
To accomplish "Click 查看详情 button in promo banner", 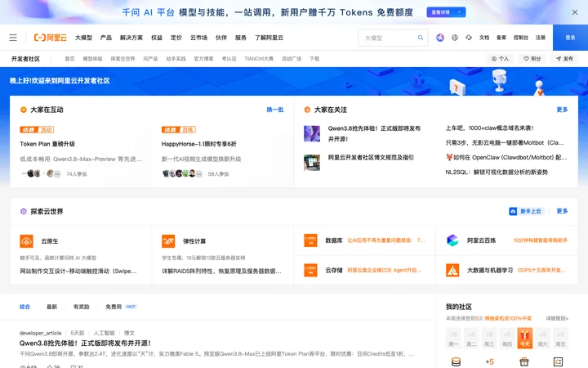I will click(446, 12).
